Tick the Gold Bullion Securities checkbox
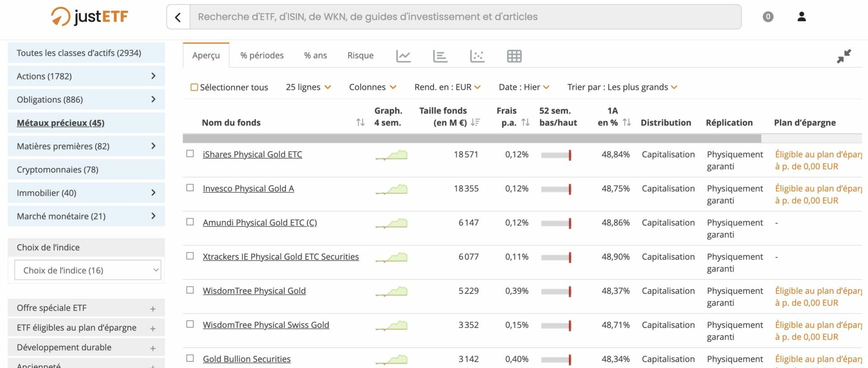This screenshot has width=868, height=368. (190, 358)
